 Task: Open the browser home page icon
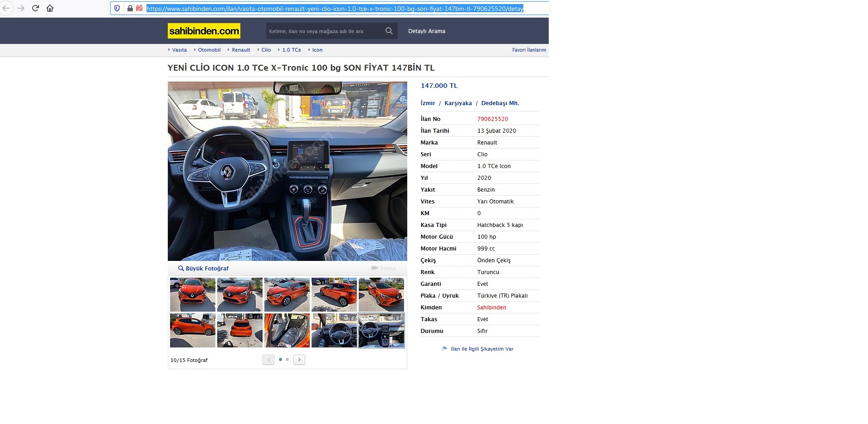50,8
